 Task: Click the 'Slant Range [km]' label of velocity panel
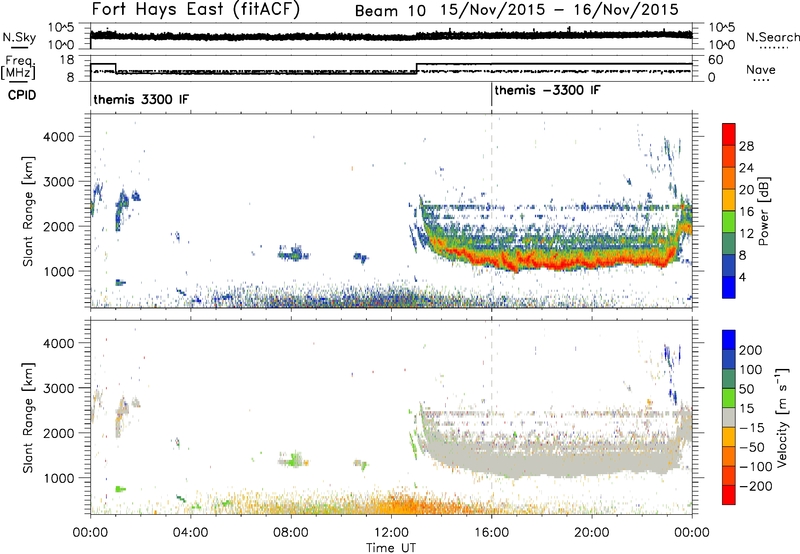point(28,417)
